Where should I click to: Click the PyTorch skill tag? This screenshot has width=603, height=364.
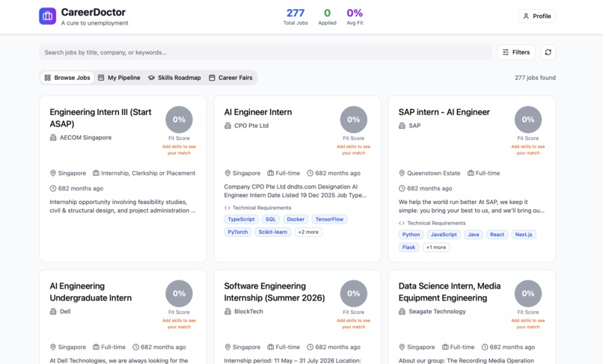point(238,232)
